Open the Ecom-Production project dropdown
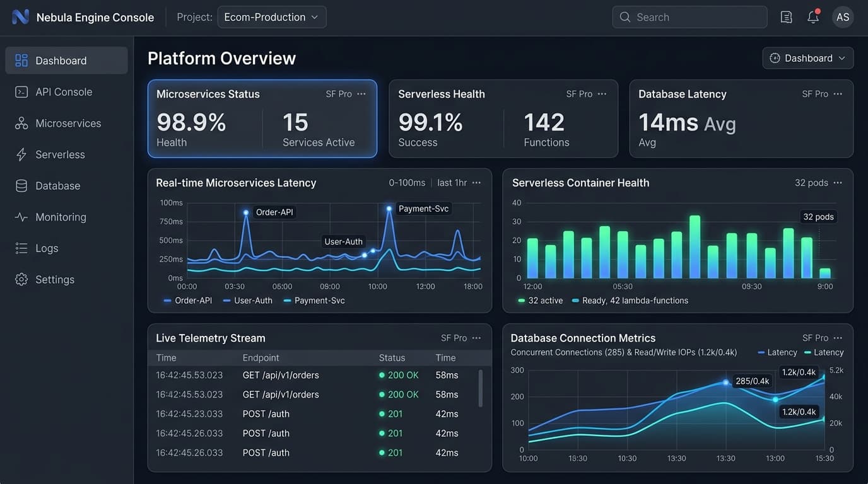This screenshot has height=484, width=868. (x=272, y=17)
